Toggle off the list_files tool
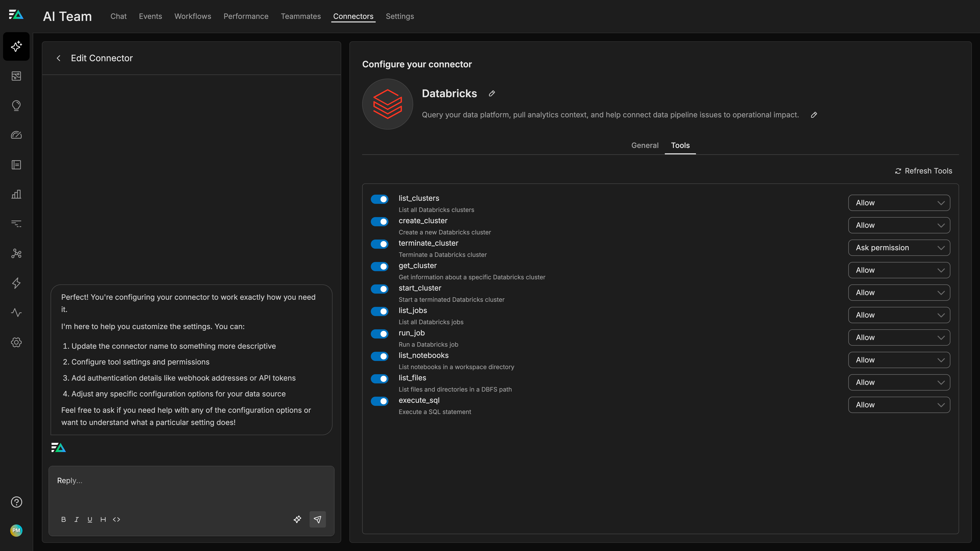 (x=380, y=379)
